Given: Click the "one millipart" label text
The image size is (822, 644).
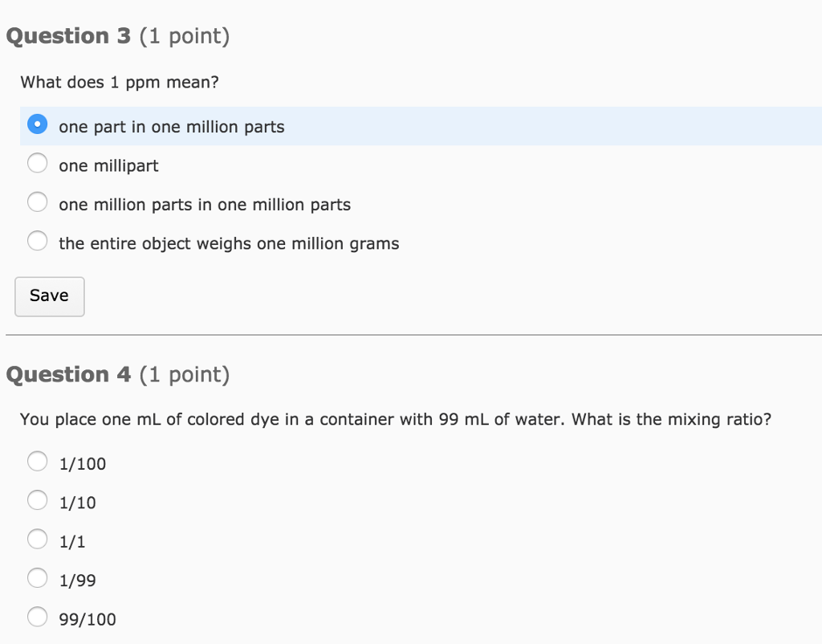Looking at the screenshot, I should pos(108,165).
